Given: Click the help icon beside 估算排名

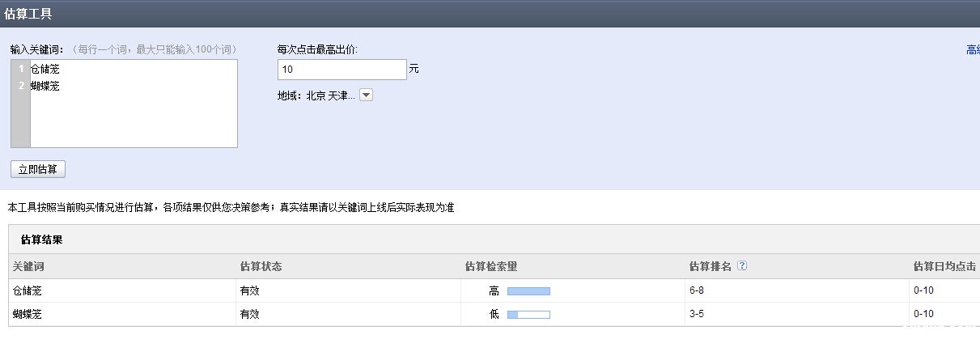Looking at the screenshot, I should pyautogui.click(x=742, y=266).
